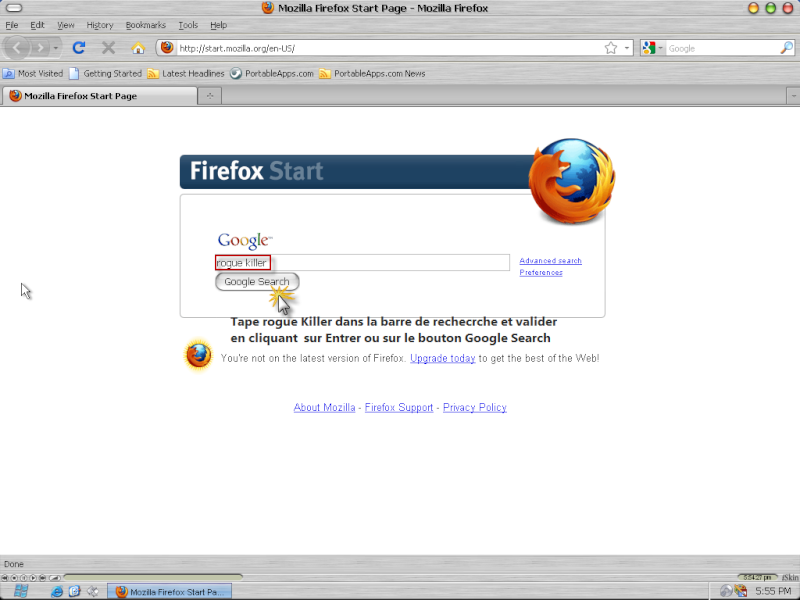Open the list all tabs dropdown
Screen dimensions: 800x600
(x=793, y=96)
